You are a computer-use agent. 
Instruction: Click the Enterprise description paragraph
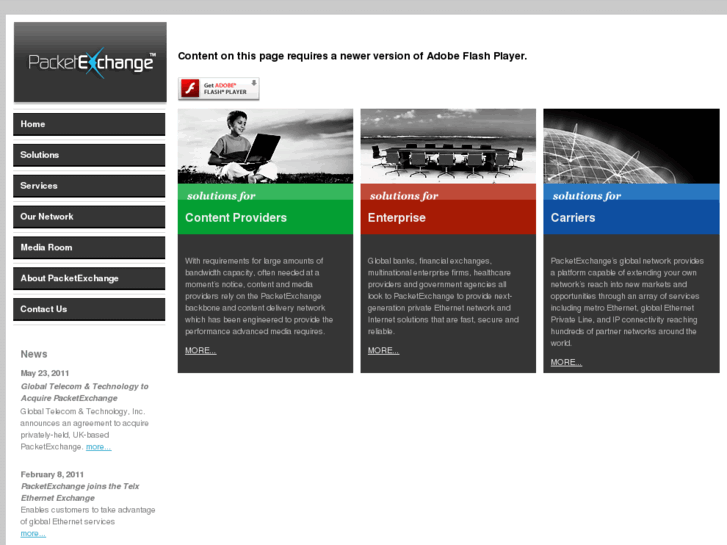pos(443,296)
